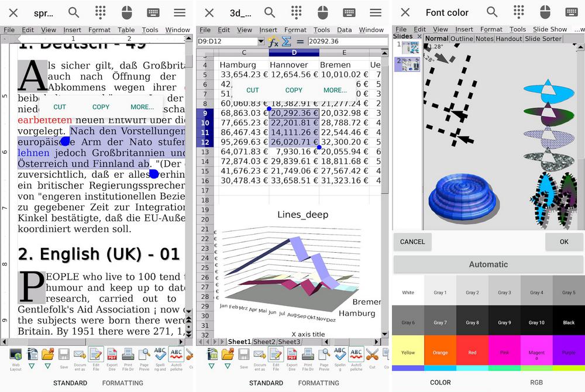Toggle Web Layout view
This screenshot has height=392, width=585.
point(16,354)
